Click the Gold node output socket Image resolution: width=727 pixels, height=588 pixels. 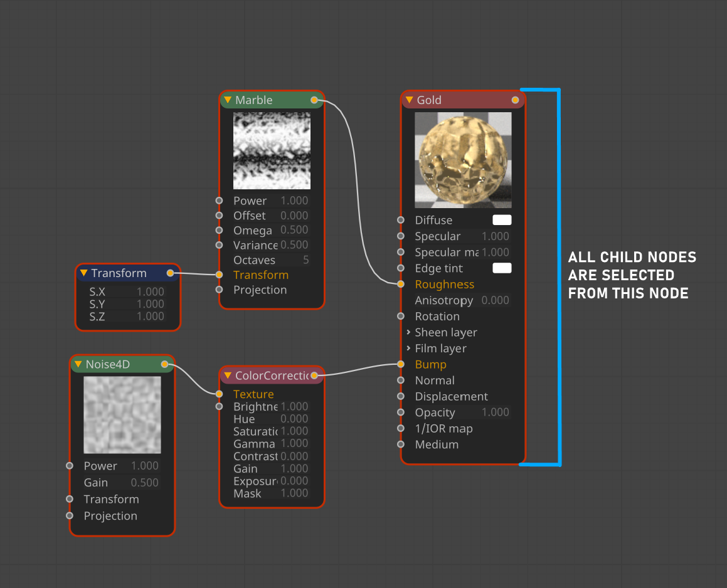[x=515, y=100]
